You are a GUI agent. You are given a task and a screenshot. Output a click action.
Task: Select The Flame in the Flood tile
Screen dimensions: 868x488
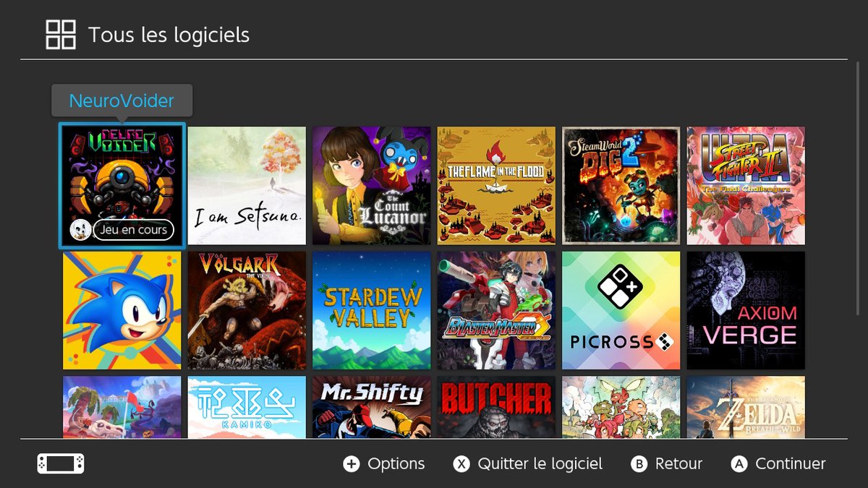[x=497, y=186]
